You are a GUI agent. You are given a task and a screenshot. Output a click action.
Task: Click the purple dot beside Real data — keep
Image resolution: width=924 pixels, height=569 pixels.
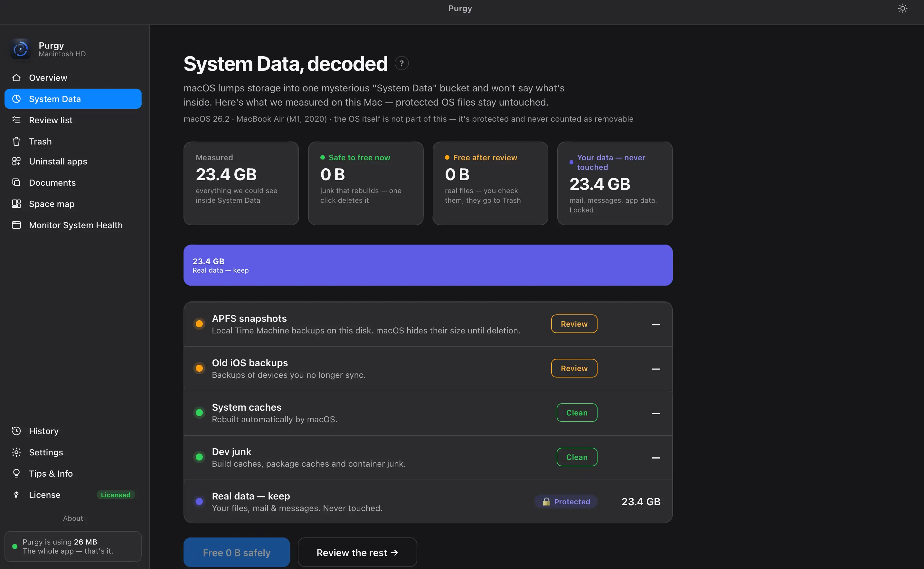point(200,502)
